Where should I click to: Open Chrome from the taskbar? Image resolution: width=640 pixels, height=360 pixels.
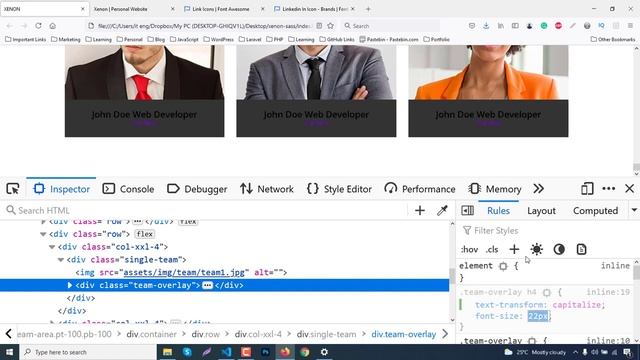point(304,352)
